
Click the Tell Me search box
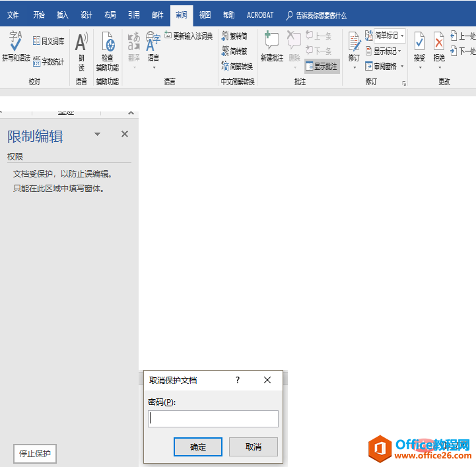tap(316, 15)
